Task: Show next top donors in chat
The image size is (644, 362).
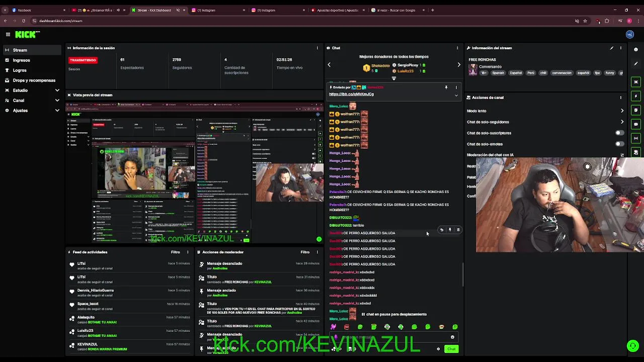Action: 458,64
